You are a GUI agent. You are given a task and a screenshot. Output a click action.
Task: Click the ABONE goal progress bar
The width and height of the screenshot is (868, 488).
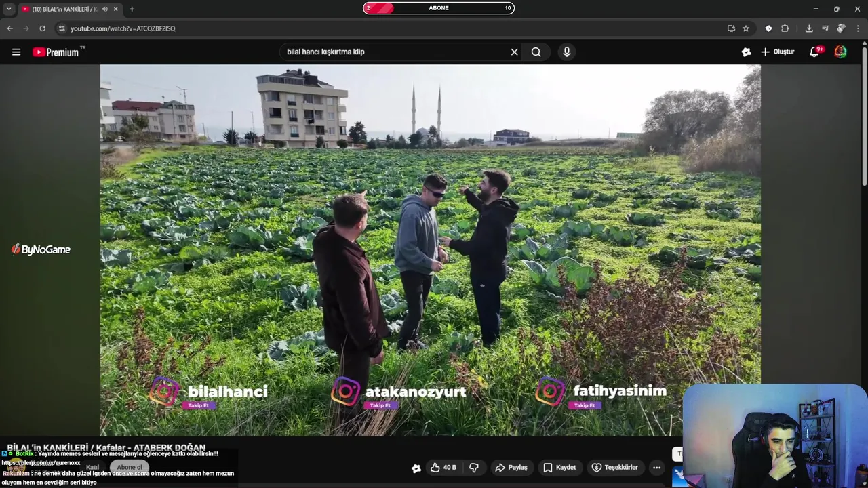[439, 8]
